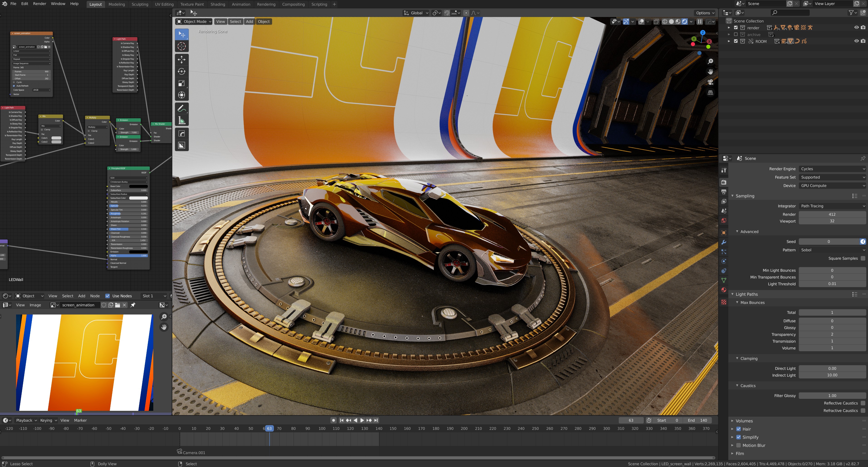Switch to the Shading workspace tab
The height and width of the screenshot is (467, 868).
(218, 4)
